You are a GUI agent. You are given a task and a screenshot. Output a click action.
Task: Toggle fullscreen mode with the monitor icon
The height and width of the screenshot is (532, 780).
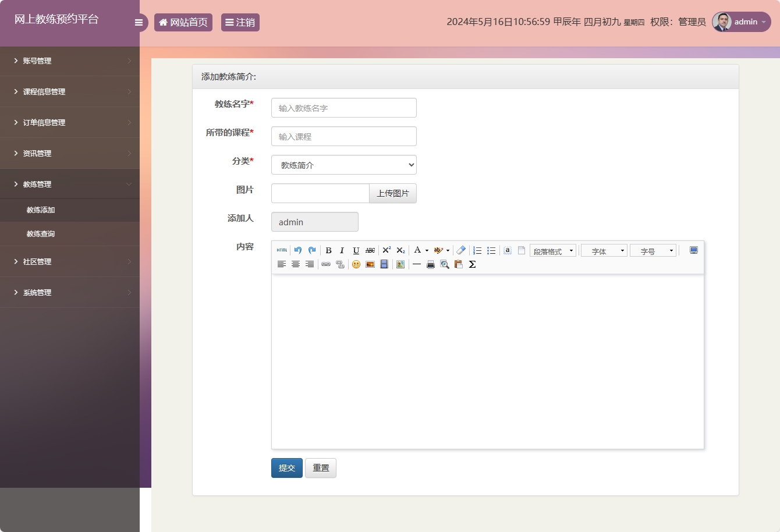693,250
